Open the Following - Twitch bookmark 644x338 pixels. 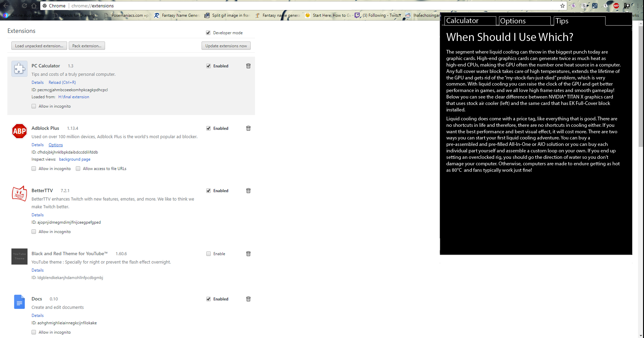click(x=378, y=15)
